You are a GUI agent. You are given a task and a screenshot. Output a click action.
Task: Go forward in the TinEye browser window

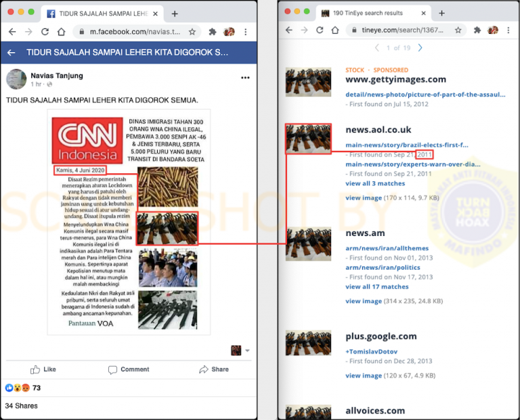point(304,30)
